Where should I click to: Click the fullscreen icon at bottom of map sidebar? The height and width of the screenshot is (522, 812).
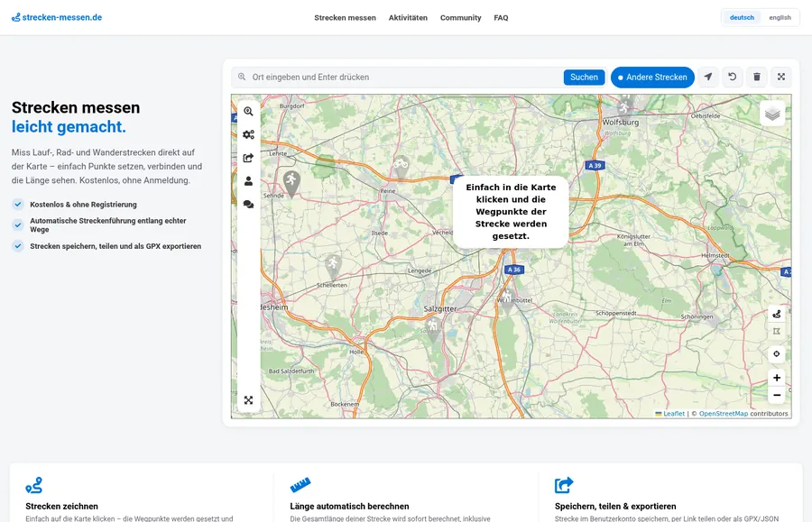[249, 400]
